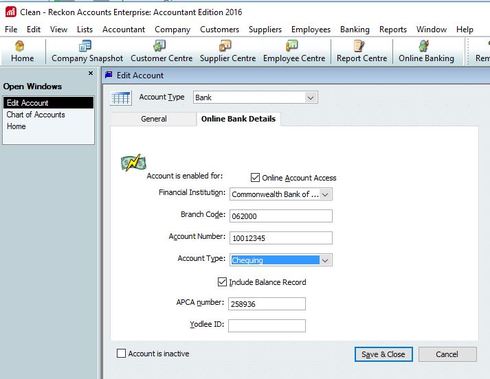This screenshot has width=490, height=379.
Task: Open the Edit menu
Action: [x=33, y=29]
